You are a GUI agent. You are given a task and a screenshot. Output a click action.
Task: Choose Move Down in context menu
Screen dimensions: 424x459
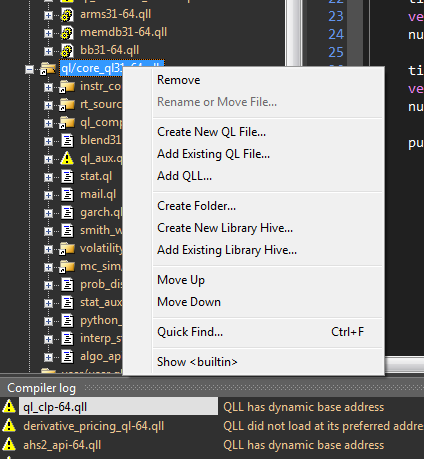click(x=253, y=302)
